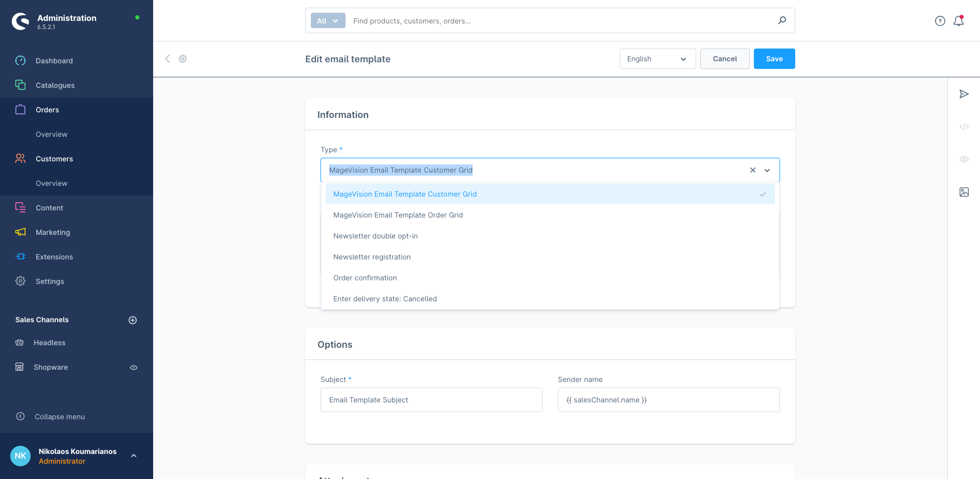Open Customers Overview submenu item

(52, 183)
